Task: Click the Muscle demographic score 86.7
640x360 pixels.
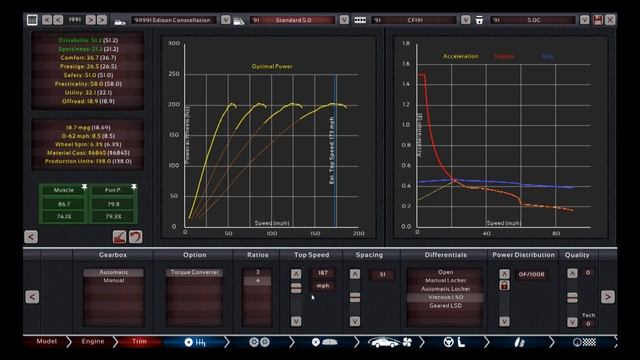Action: point(64,204)
